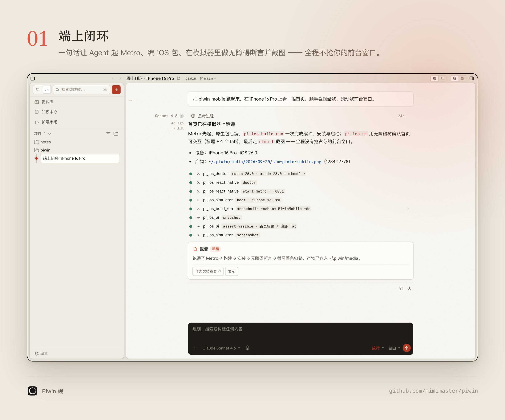Screen dimensions: 505x420
Task: Open the Claude Sonnet 4.6 model dropdown
Action: [221, 348]
